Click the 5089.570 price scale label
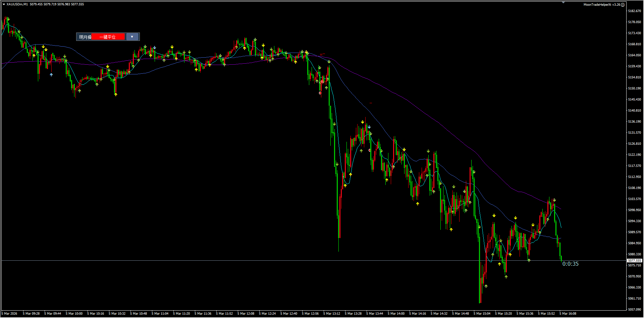The height and width of the screenshot is (318, 644). coord(635,232)
